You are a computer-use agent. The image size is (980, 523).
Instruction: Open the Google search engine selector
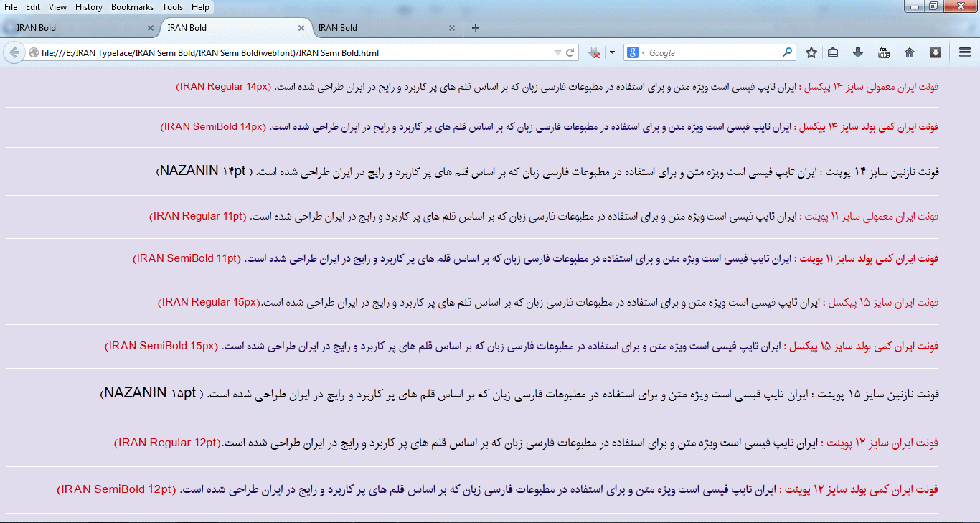point(636,52)
